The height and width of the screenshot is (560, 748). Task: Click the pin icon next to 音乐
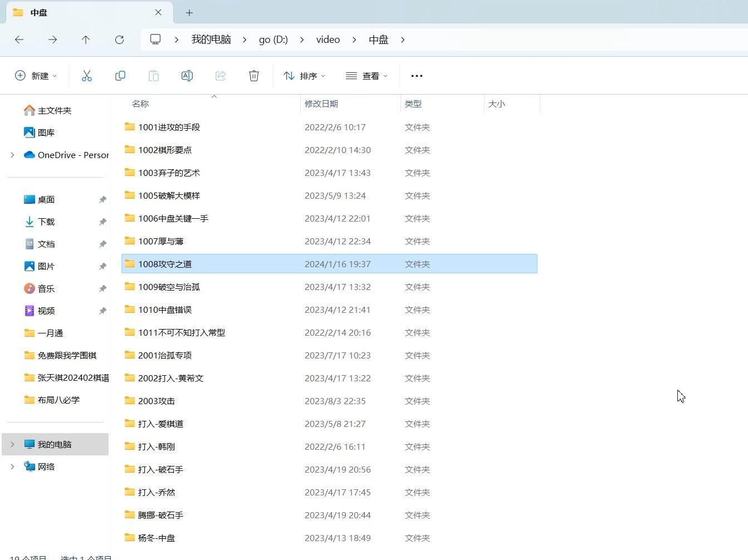[102, 288]
